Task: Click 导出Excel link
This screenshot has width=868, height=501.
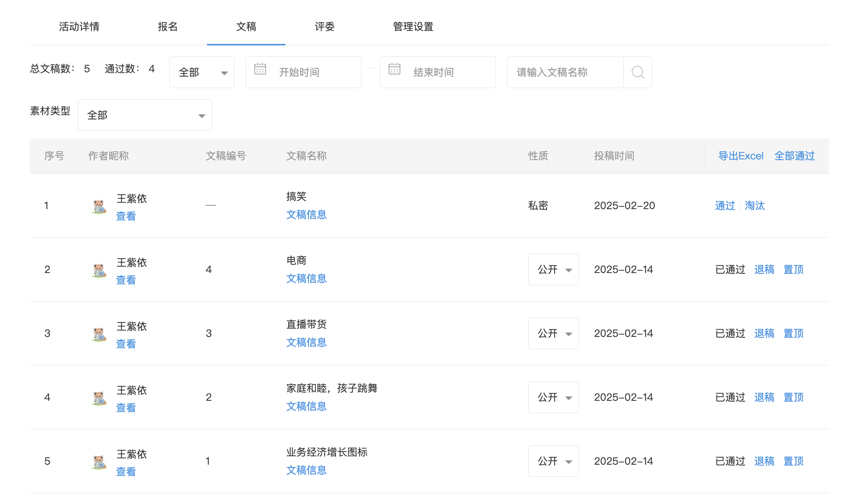Action: pos(741,156)
